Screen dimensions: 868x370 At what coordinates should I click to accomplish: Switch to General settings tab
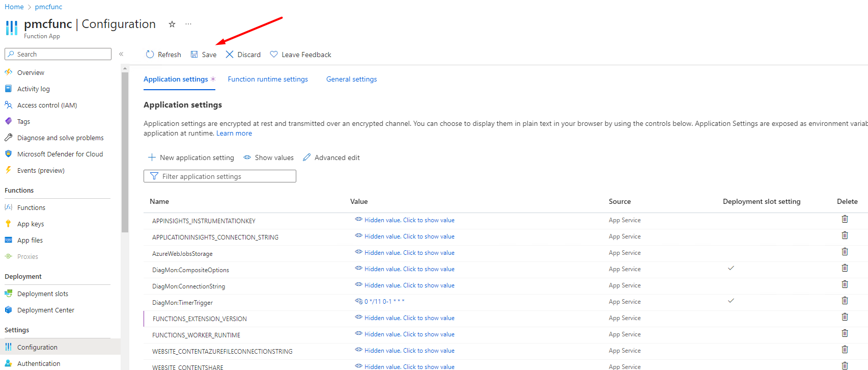[351, 79]
